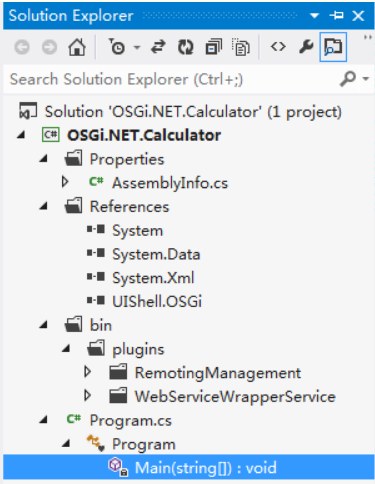Select the WebServiceWrapperService folder
Viewport: 375px width, 484px height.
(x=235, y=397)
